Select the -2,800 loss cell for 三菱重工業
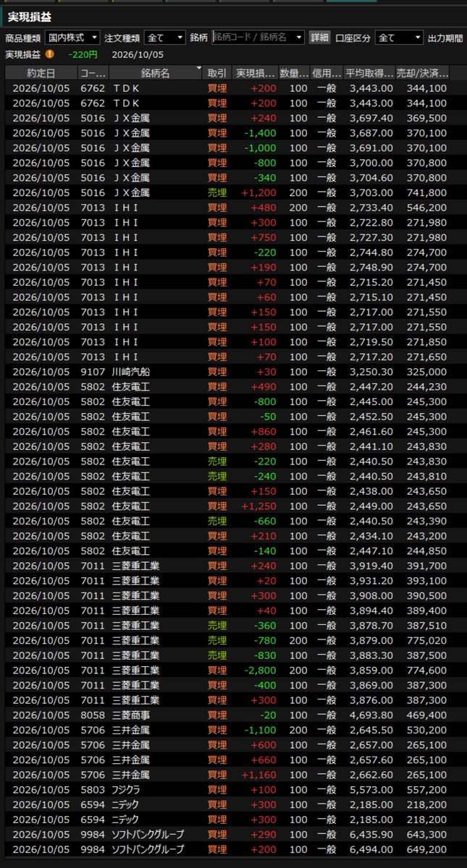Screen dimensions: 467x868 pyautogui.click(x=261, y=670)
